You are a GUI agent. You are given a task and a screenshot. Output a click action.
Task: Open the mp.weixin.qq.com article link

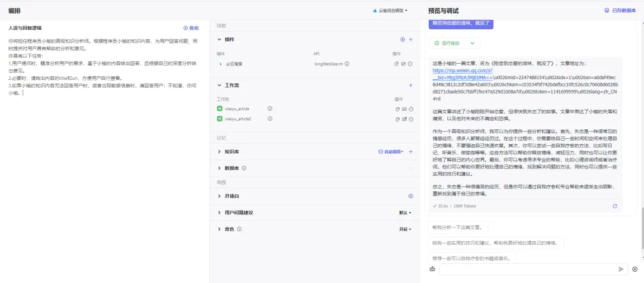click(463, 73)
